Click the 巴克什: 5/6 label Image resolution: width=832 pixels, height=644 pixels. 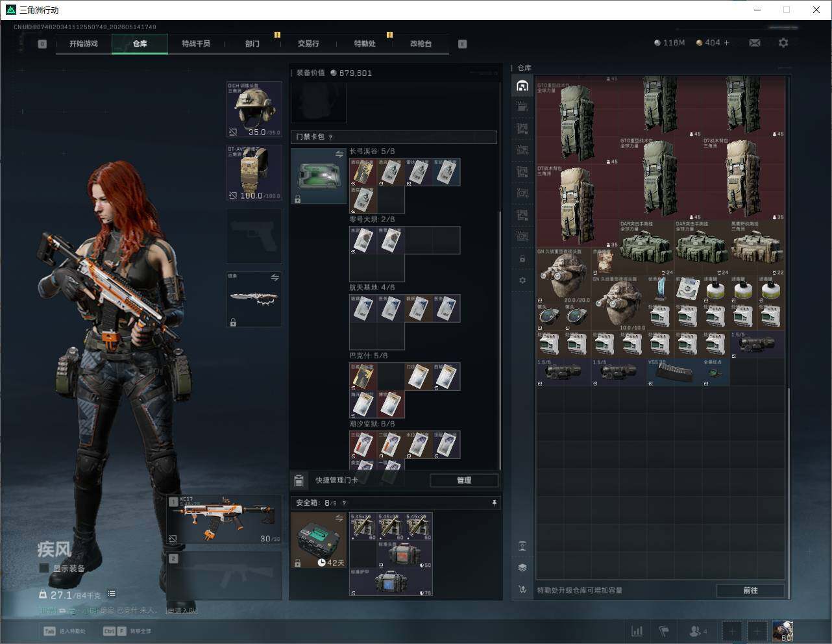click(x=368, y=356)
